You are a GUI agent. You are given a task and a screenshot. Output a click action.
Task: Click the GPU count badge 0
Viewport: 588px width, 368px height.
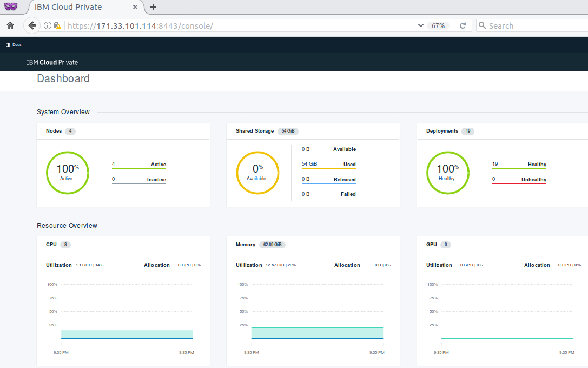pos(446,245)
